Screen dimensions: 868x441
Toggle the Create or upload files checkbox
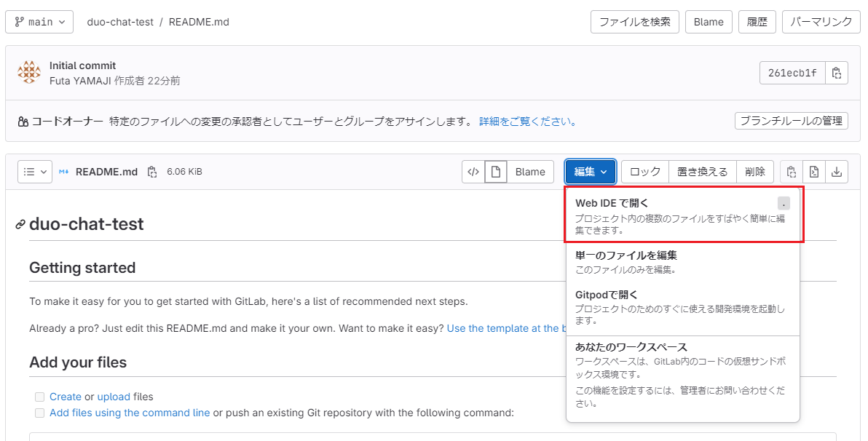(x=39, y=397)
